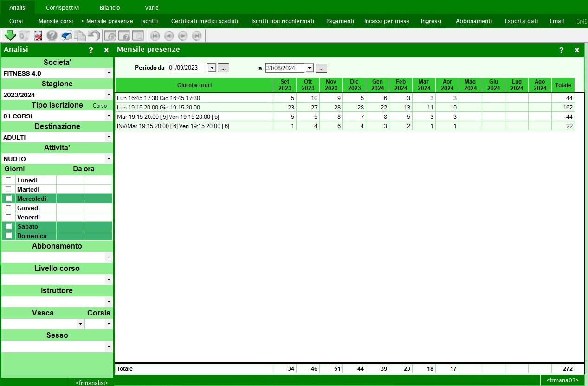
Task: Open the Tipo iscrizione dropdown 01 CORSI
Action: click(x=109, y=116)
